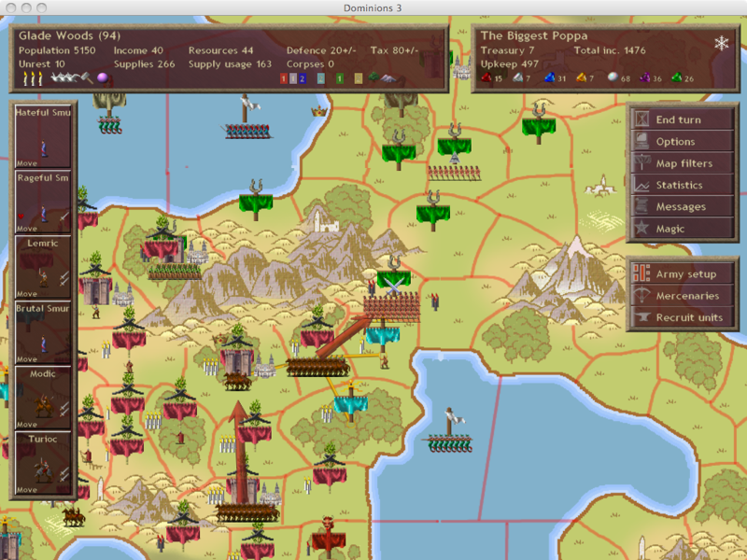The width and height of the screenshot is (747, 560).
Task: Click the forest terrain tree icon
Action: tap(374, 77)
